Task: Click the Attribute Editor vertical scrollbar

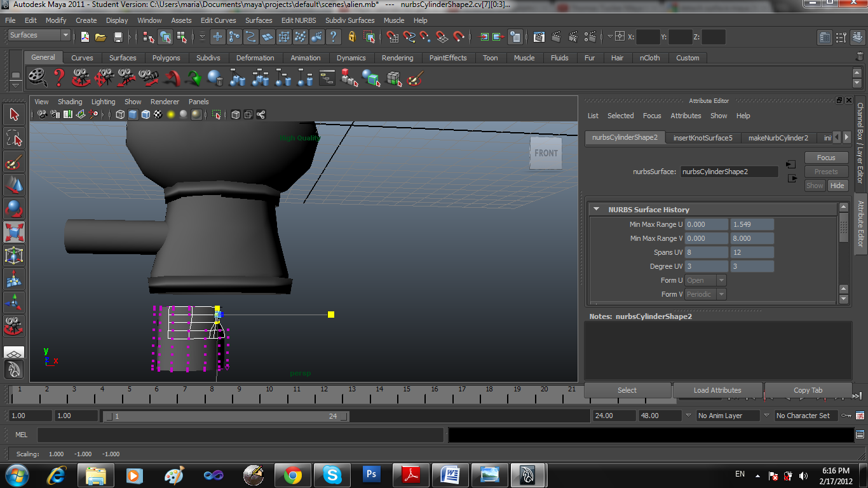Action: tap(843, 227)
